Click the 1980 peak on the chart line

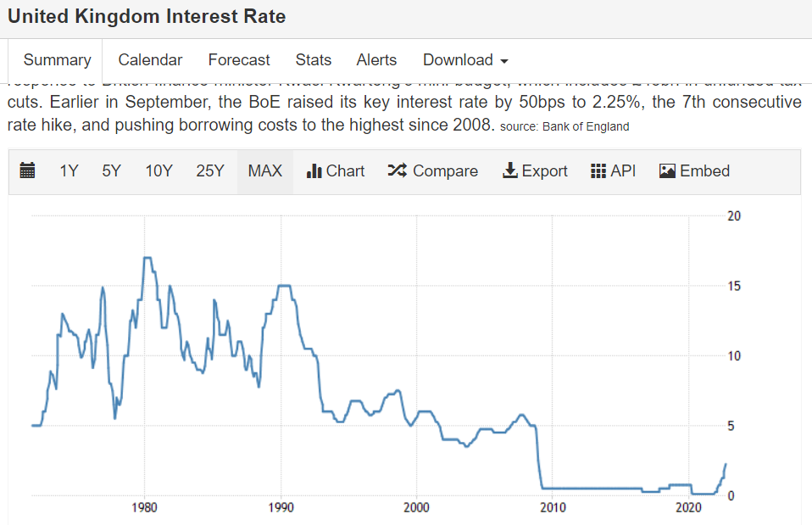(x=148, y=257)
